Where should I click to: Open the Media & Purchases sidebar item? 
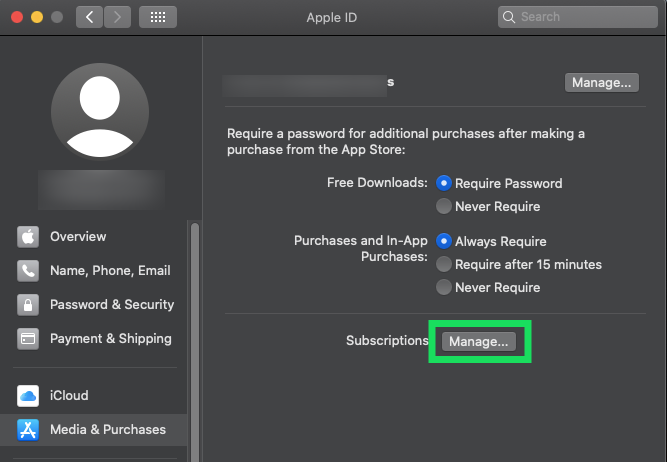107,430
